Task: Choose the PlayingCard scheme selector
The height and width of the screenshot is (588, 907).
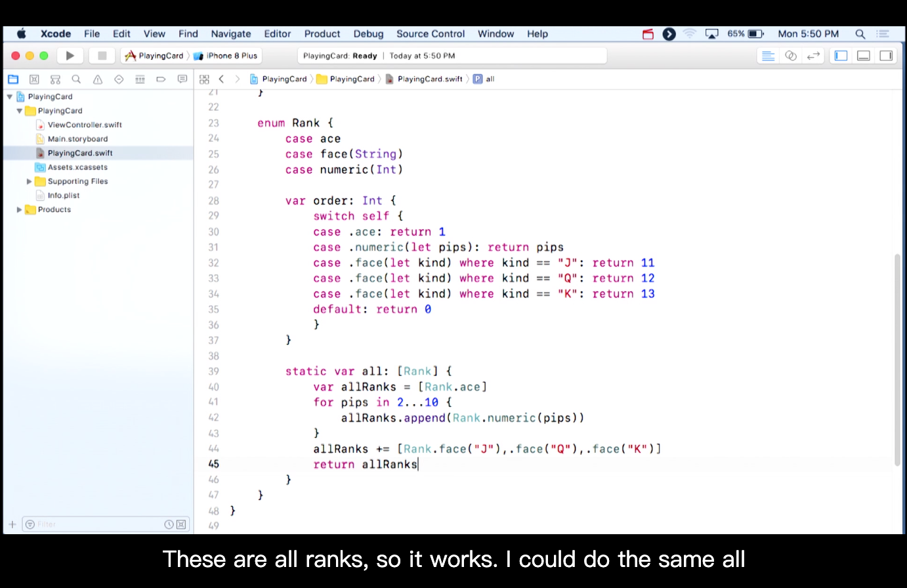Action: (x=155, y=56)
